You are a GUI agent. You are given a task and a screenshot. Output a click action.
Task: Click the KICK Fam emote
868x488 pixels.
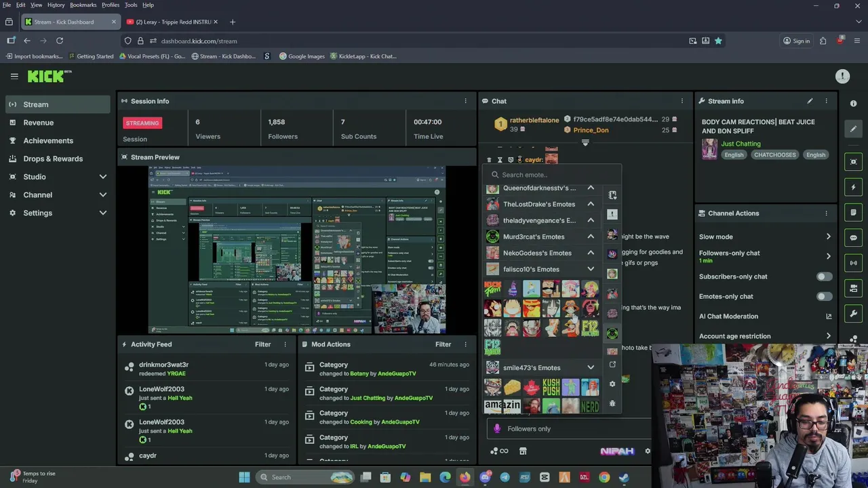[492, 289]
